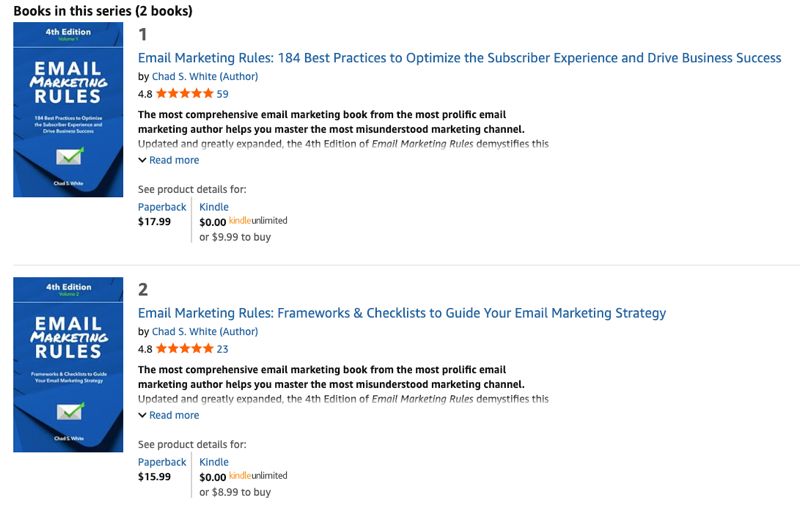Click kindleunlimited logo beside book 2 price
The width and height of the screenshot is (800, 509).
(x=258, y=476)
